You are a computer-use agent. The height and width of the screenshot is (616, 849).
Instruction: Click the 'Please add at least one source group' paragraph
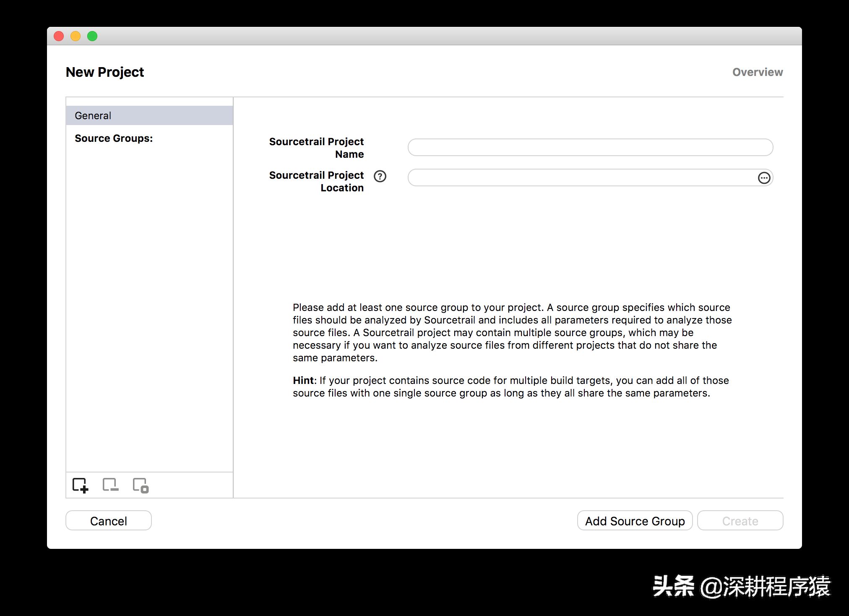pos(512,332)
